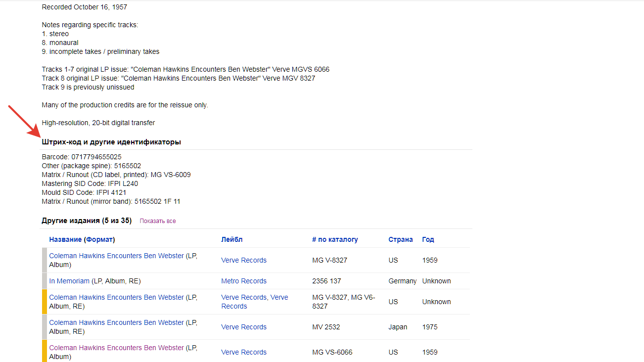This screenshot has height=362, width=644.
Task: Select 'Track 9 is previously unissued' line
Action: coord(88,87)
